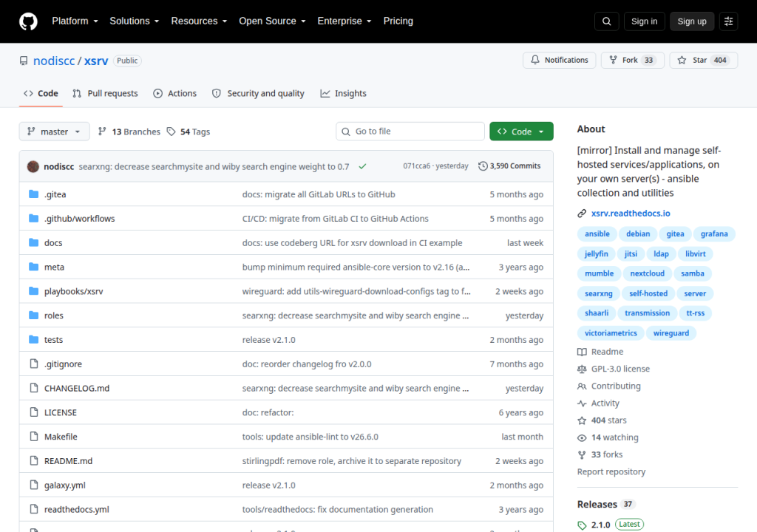Click the tests folder icon
Image resolution: width=757 pixels, height=532 pixels.
pyautogui.click(x=33, y=339)
